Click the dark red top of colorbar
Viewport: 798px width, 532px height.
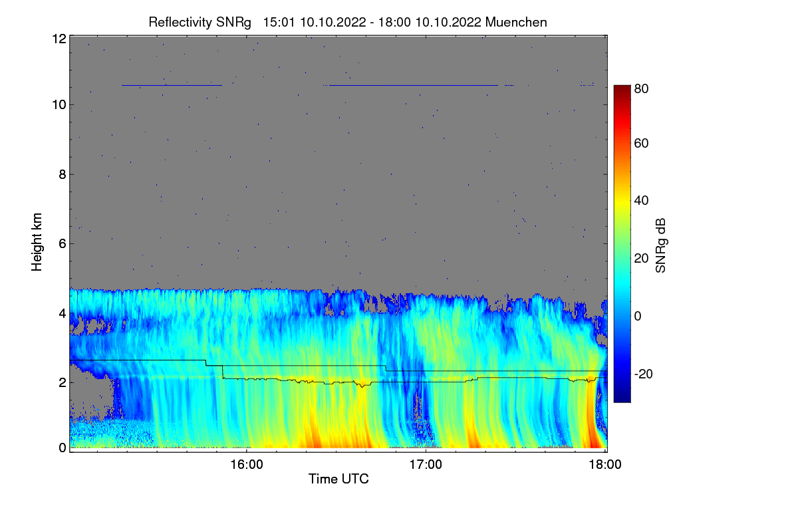click(x=621, y=88)
